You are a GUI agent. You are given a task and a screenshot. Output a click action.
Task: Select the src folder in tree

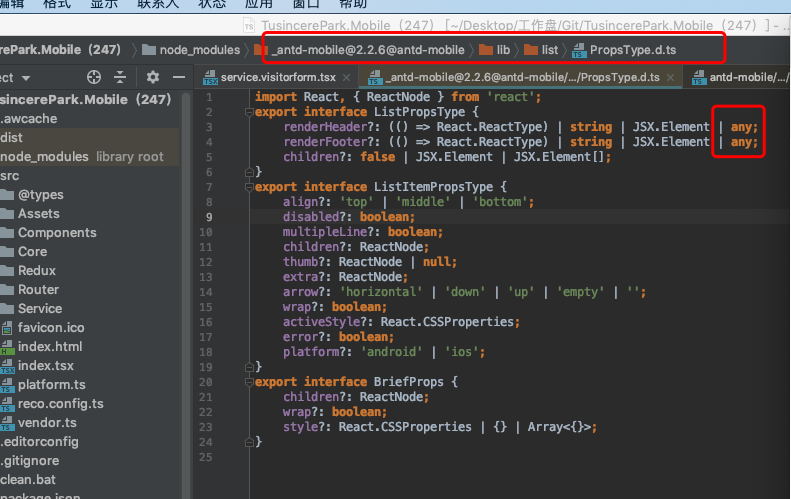tap(10, 176)
